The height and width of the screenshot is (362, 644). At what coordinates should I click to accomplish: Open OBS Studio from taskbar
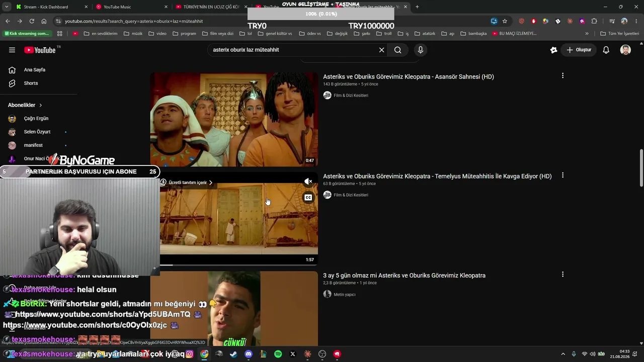(x=322, y=354)
